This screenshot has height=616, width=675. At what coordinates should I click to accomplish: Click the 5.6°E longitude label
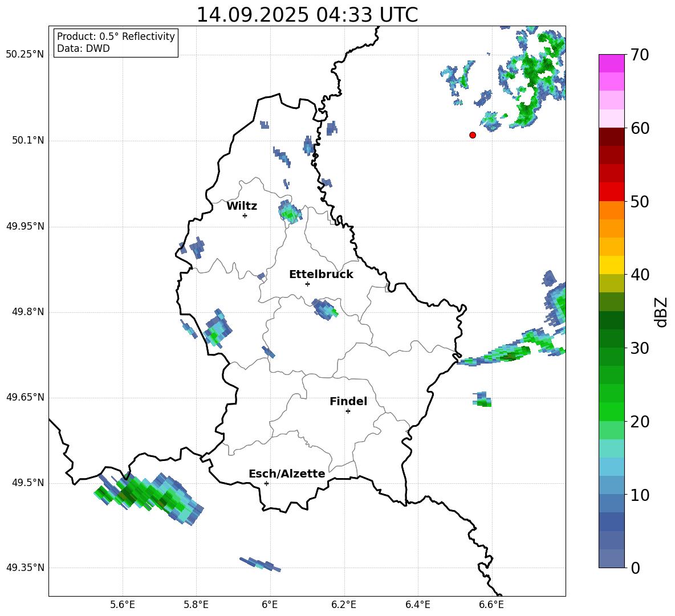pyautogui.click(x=123, y=605)
